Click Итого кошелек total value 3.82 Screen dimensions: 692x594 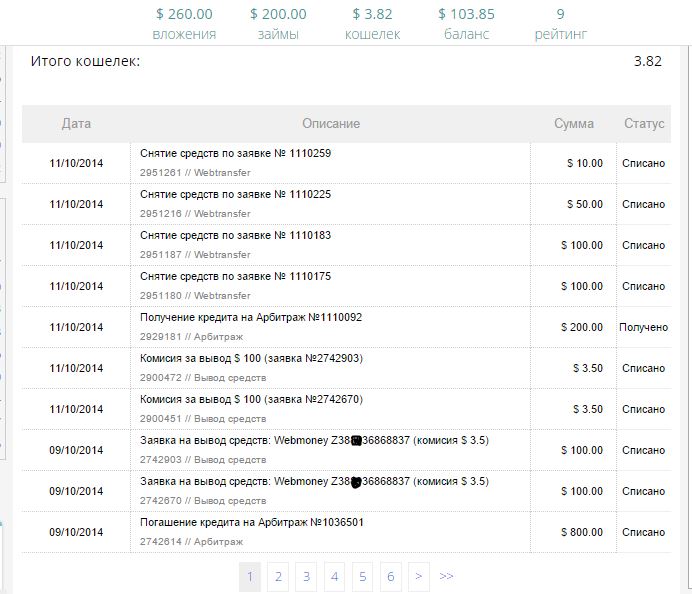pyautogui.click(x=648, y=61)
